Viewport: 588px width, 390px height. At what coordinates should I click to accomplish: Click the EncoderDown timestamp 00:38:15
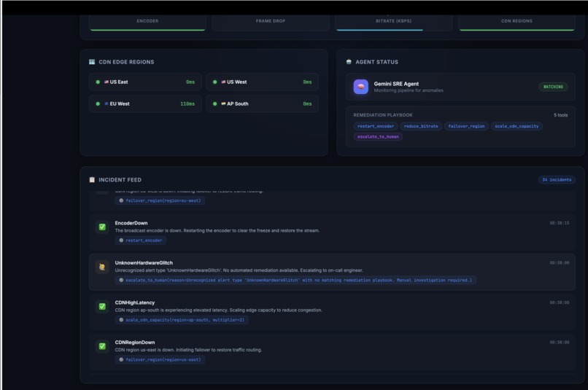559,223
